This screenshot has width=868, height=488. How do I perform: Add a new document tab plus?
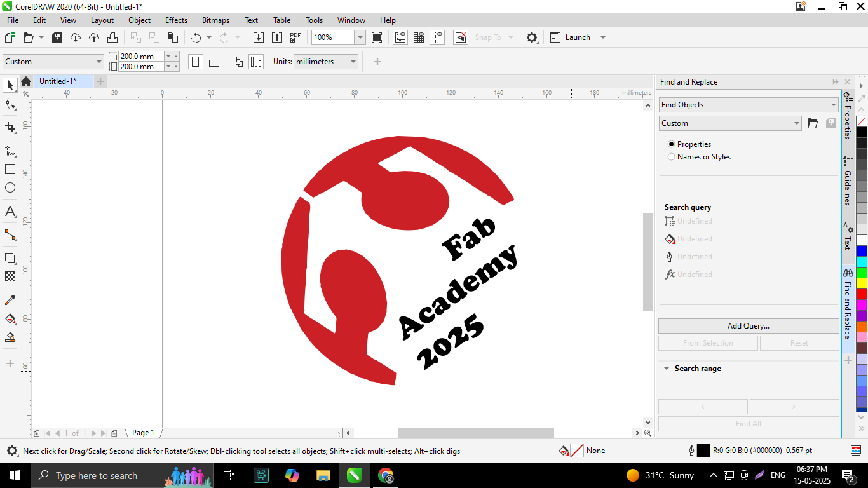tap(100, 81)
